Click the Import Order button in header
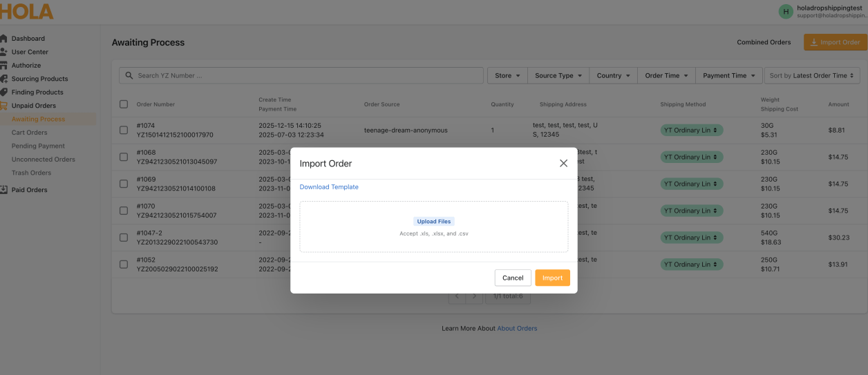The image size is (868, 375). click(x=835, y=42)
